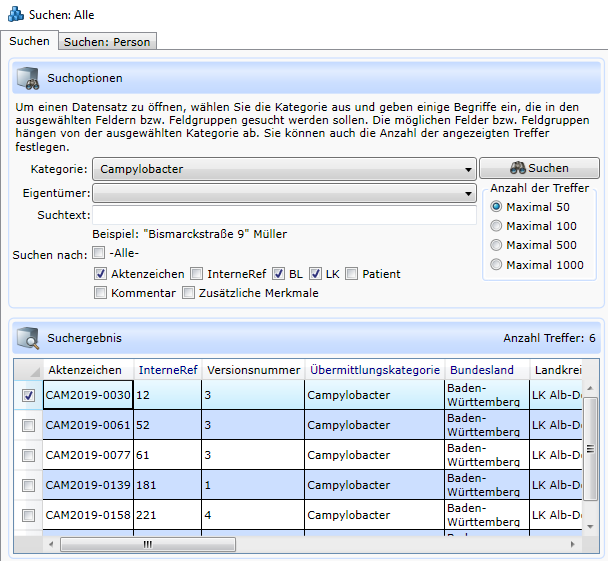Select the 'Suchen' tab
The width and height of the screenshot is (608, 561).
click(x=29, y=41)
